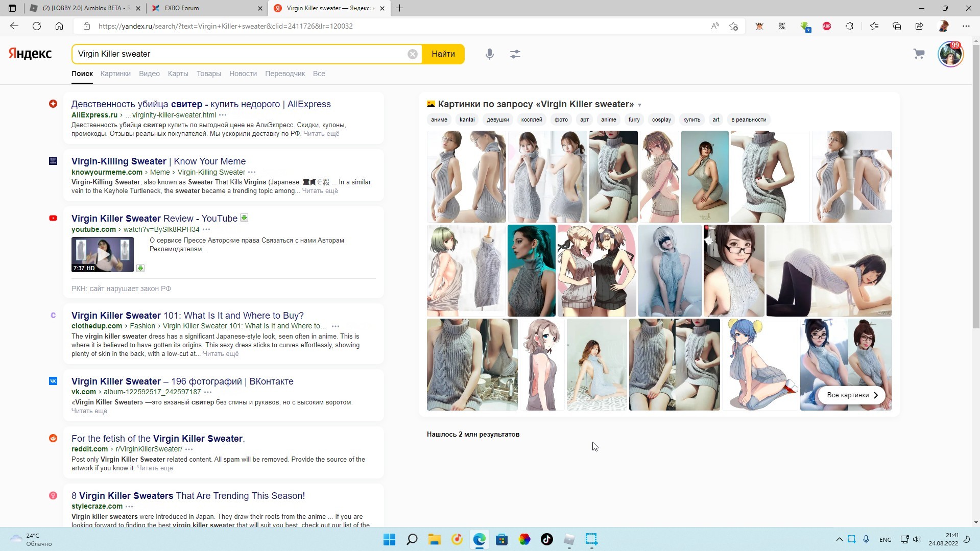The height and width of the screenshot is (551, 980).
Task: Click the browser back arrow
Action: 14,26
